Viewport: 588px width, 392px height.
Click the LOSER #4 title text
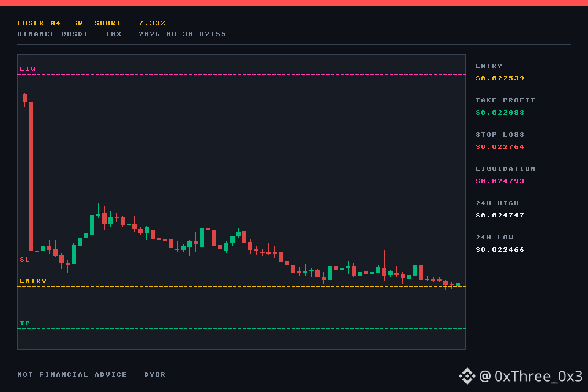tap(39, 23)
